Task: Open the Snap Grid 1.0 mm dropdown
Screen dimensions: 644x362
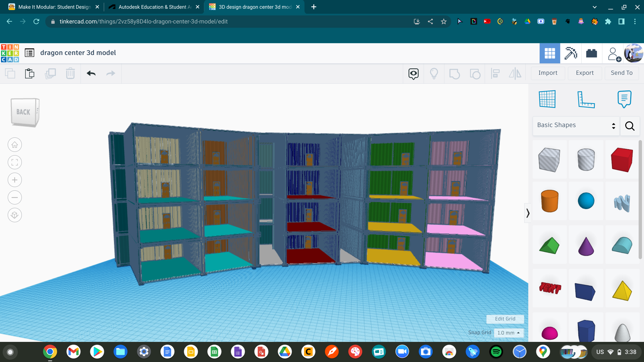Action: click(x=508, y=333)
